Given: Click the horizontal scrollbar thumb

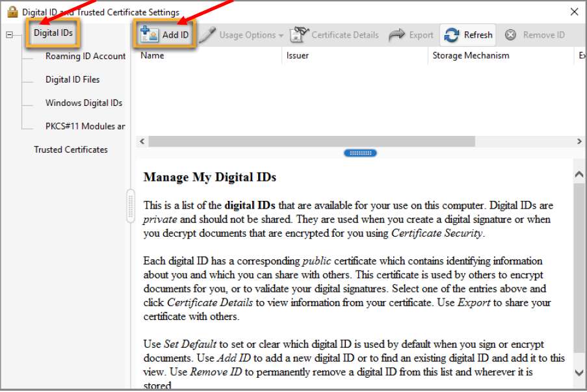Looking at the screenshot, I should (312, 141).
